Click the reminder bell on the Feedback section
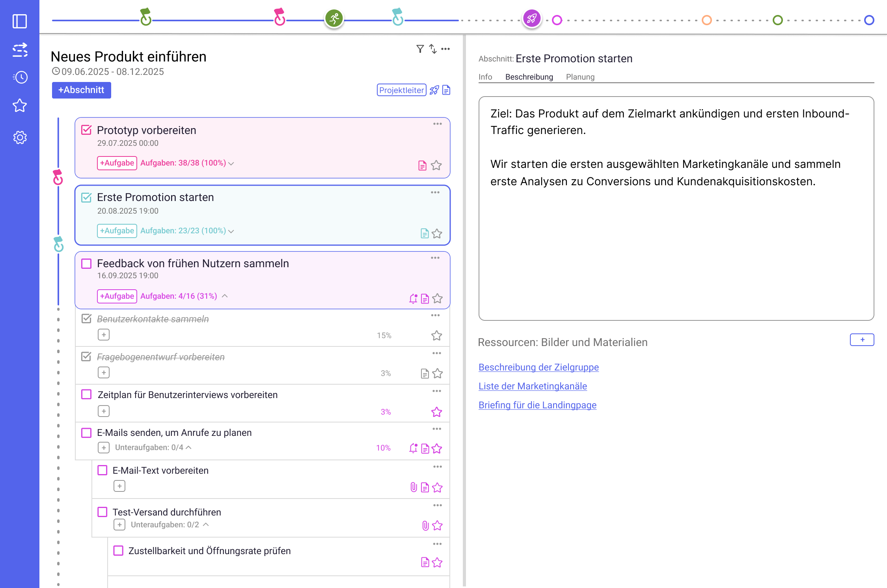Viewport: 887px width, 588px height. tap(413, 299)
